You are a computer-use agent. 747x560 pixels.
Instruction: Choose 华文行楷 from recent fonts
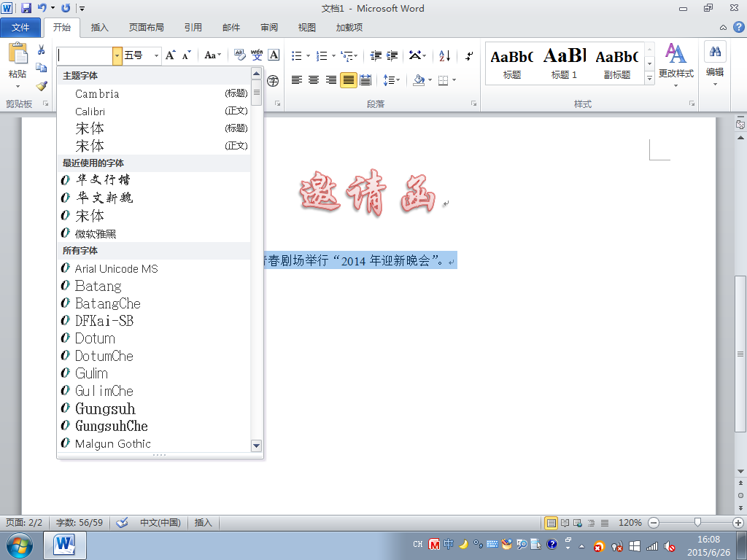point(154,180)
